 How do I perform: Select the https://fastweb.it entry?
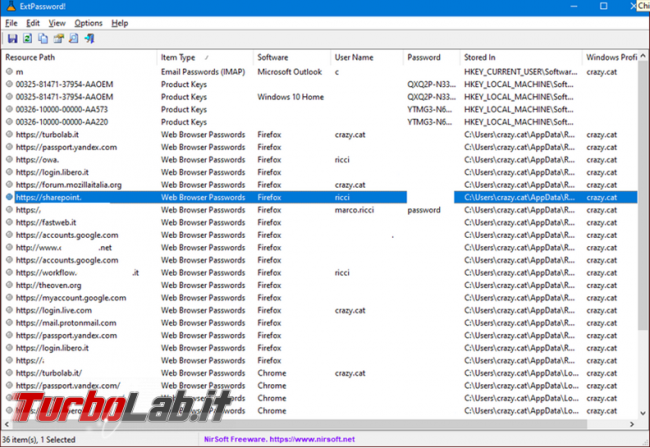[46, 223]
